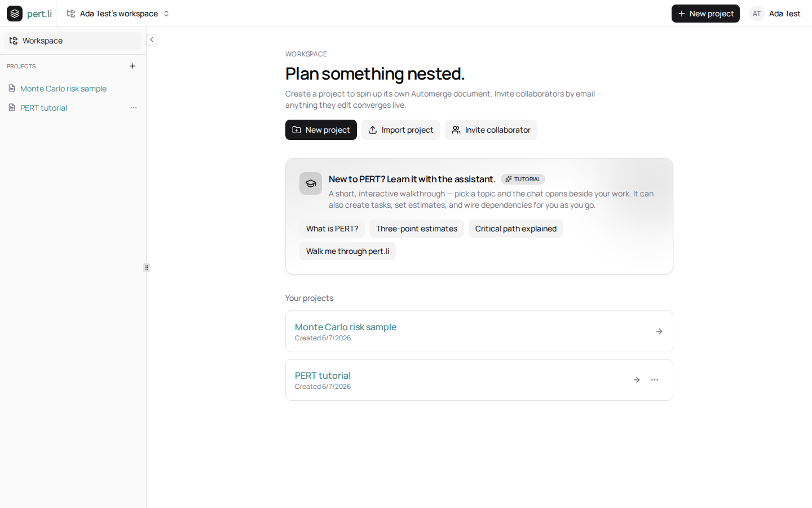Open the PERT tutorial card ellipsis menu
This screenshot has width=812, height=508.
[x=655, y=380]
